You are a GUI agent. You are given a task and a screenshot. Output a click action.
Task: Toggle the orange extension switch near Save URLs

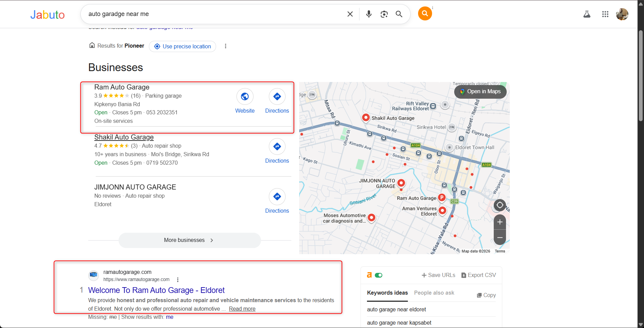click(379, 275)
